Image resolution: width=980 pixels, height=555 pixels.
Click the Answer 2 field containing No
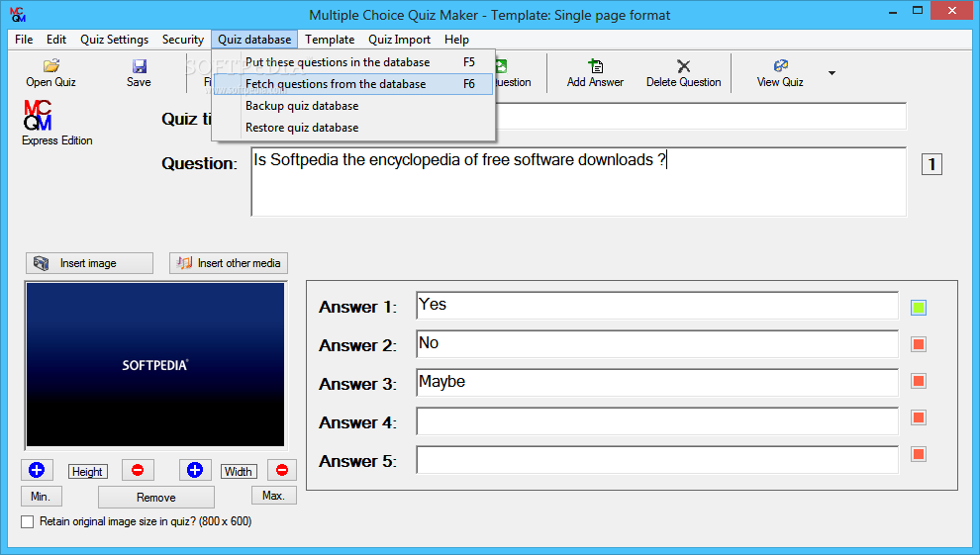click(x=657, y=344)
